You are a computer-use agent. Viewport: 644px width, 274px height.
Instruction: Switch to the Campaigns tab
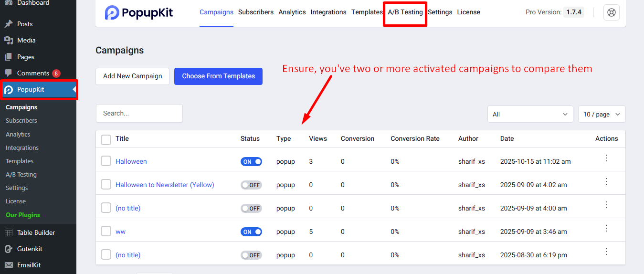pyautogui.click(x=216, y=12)
